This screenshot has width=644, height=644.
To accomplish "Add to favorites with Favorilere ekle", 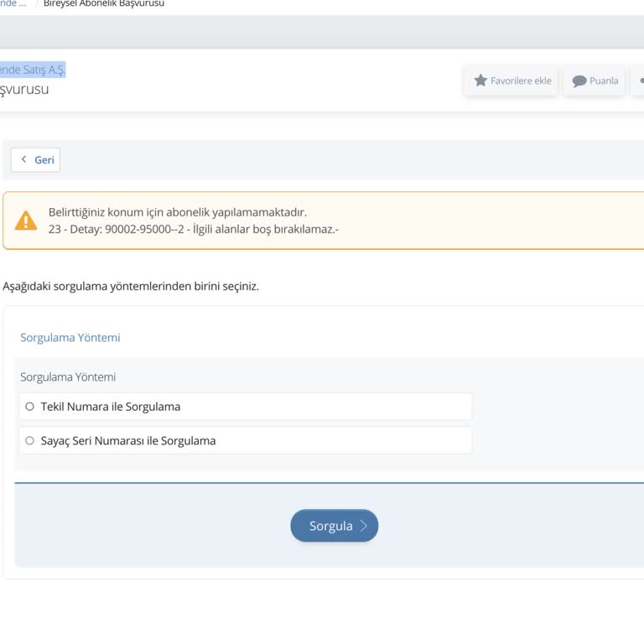I will pos(511,80).
